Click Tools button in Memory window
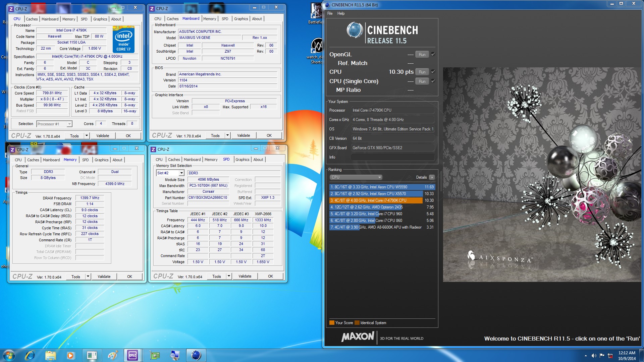Viewport: 644px width, 362px height. click(x=76, y=277)
